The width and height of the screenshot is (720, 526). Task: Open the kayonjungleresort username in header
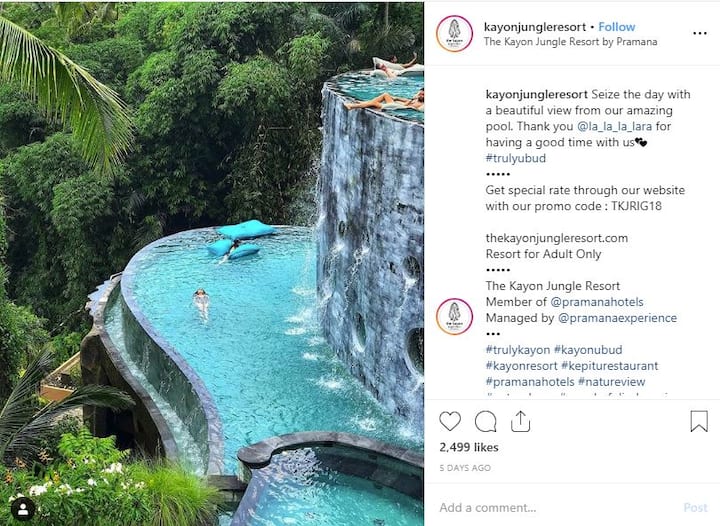tap(535, 27)
